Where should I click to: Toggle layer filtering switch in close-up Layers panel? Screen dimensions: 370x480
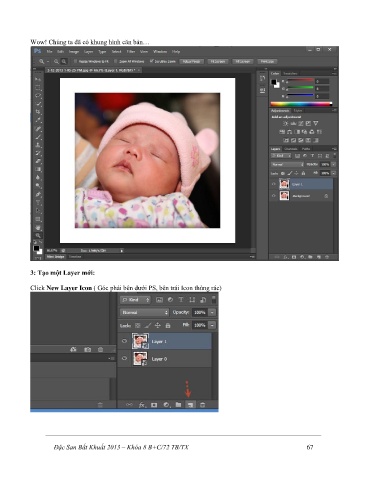[214, 299]
